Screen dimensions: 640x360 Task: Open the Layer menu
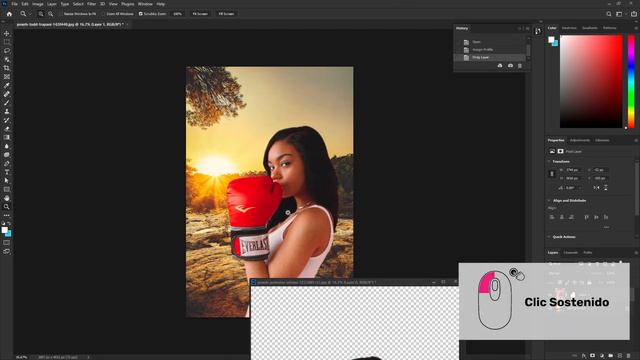[x=52, y=4]
